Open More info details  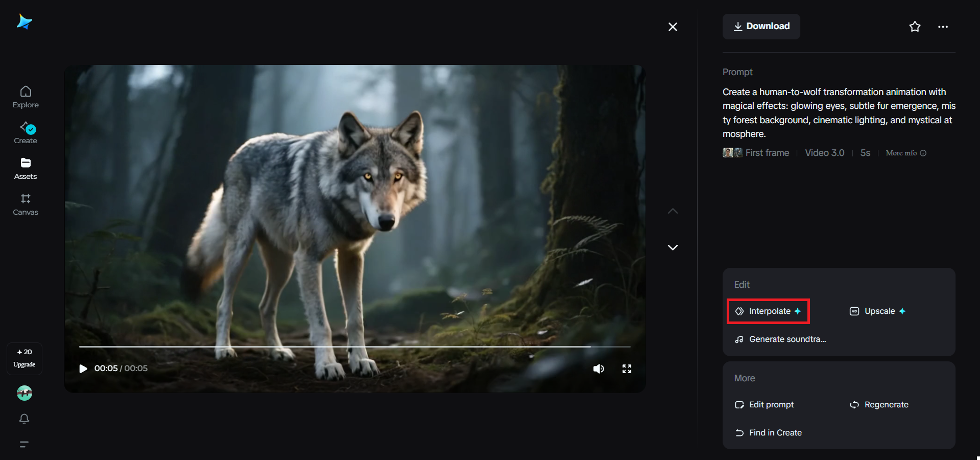[x=905, y=153]
